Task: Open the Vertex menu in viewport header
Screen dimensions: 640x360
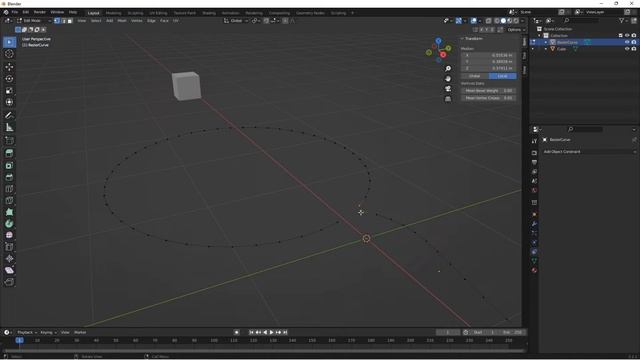Action: point(136,20)
